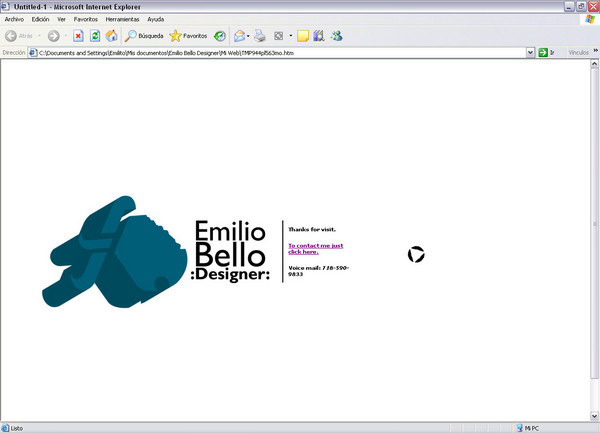The width and height of the screenshot is (600, 433).
Task: Open the Ver menu
Action: [x=61, y=19]
